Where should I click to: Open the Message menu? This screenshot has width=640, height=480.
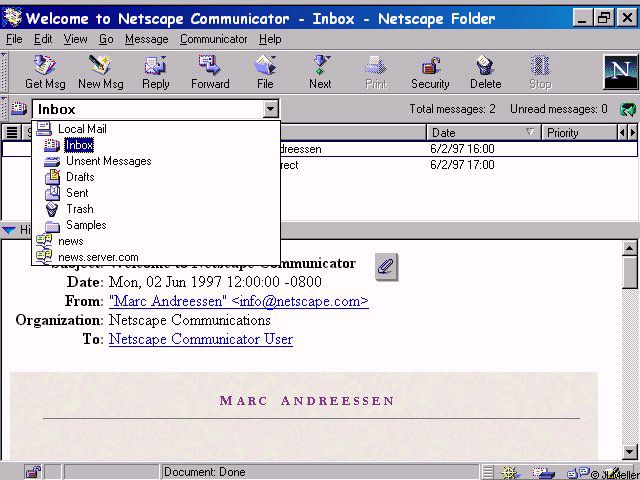click(147, 39)
